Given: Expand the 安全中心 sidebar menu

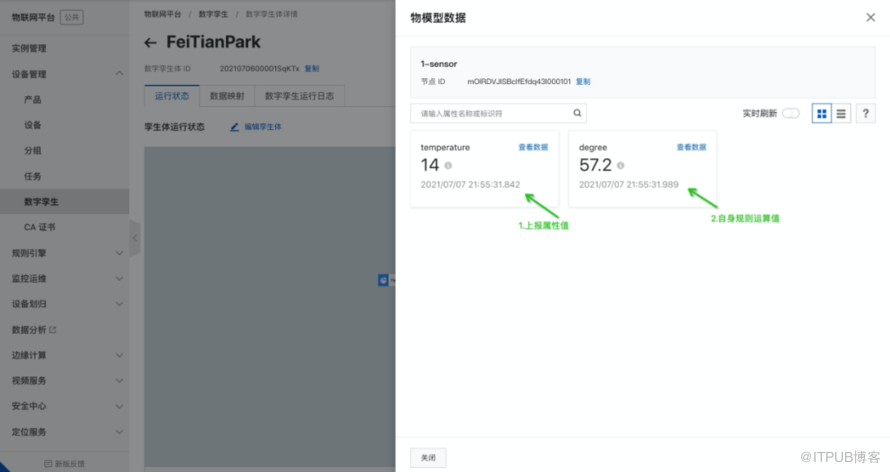Looking at the screenshot, I should point(119,407).
